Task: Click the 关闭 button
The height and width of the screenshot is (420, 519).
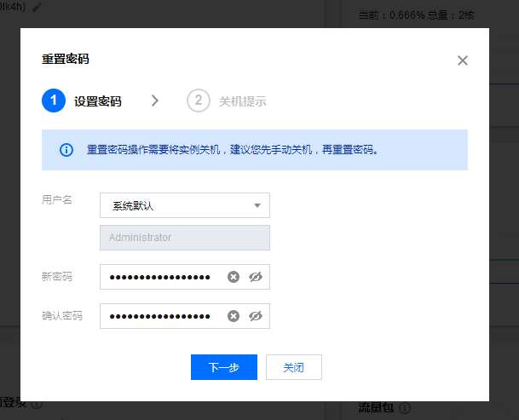Action: tap(293, 367)
